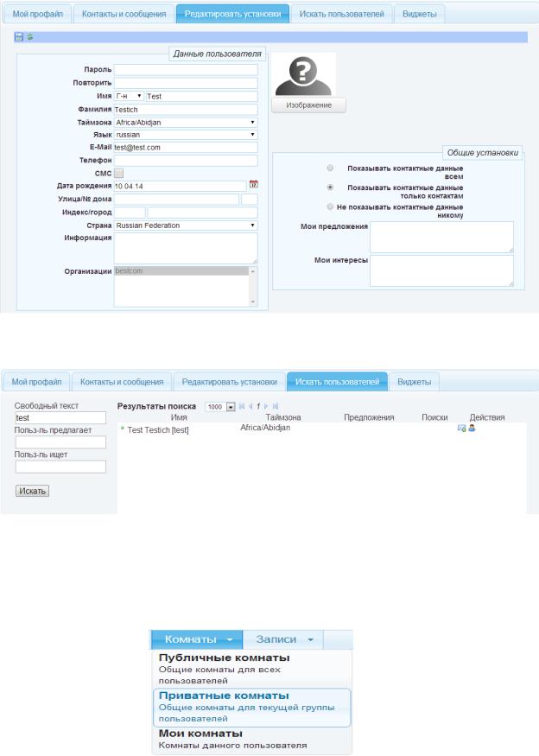
Task: Go to next page of search results
Action: (x=266, y=406)
